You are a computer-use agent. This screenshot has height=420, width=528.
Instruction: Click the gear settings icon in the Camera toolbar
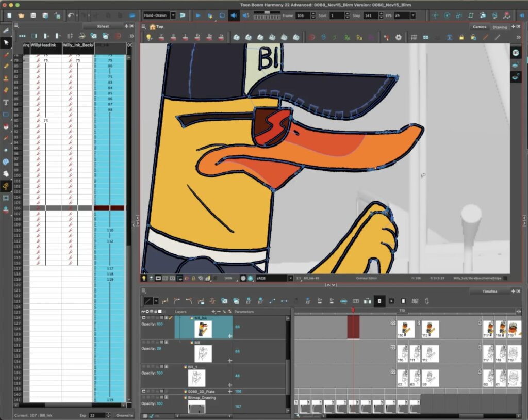click(x=399, y=38)
